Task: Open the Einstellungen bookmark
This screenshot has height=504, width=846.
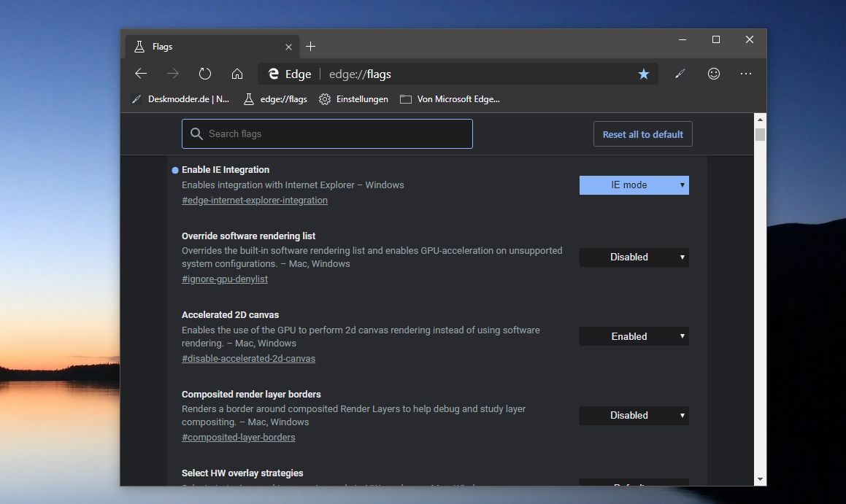Action: [353, 99]
